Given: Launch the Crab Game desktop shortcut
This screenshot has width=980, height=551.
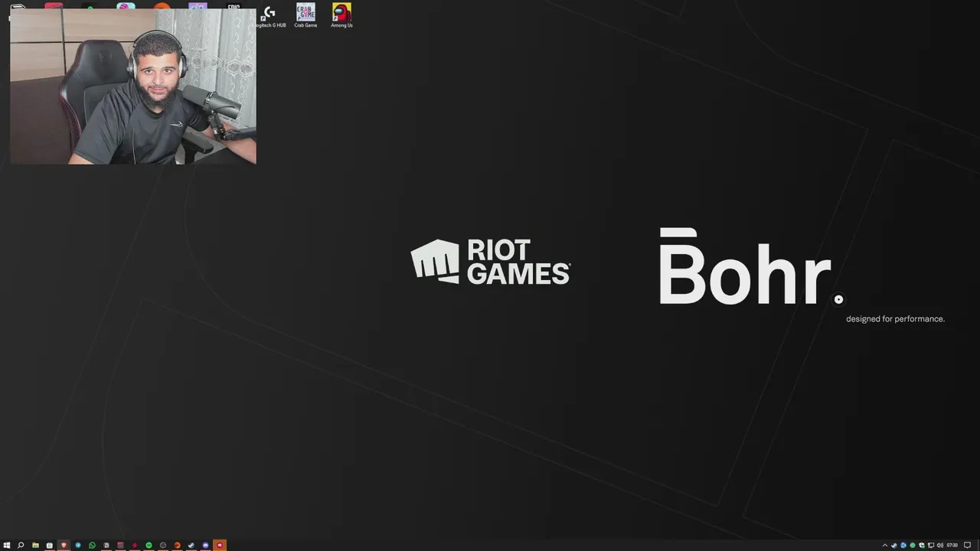Looking at the screenshot, I should coord(305,16).
